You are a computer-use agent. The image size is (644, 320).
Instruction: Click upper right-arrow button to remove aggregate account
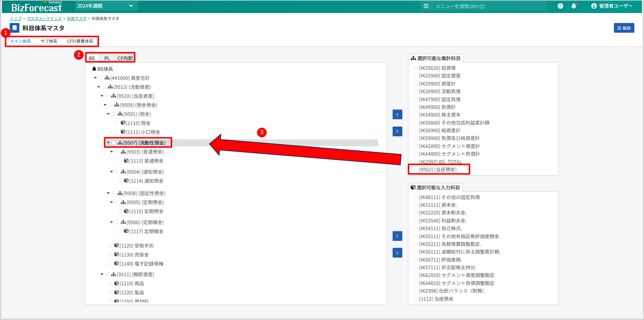coord(397,131)
